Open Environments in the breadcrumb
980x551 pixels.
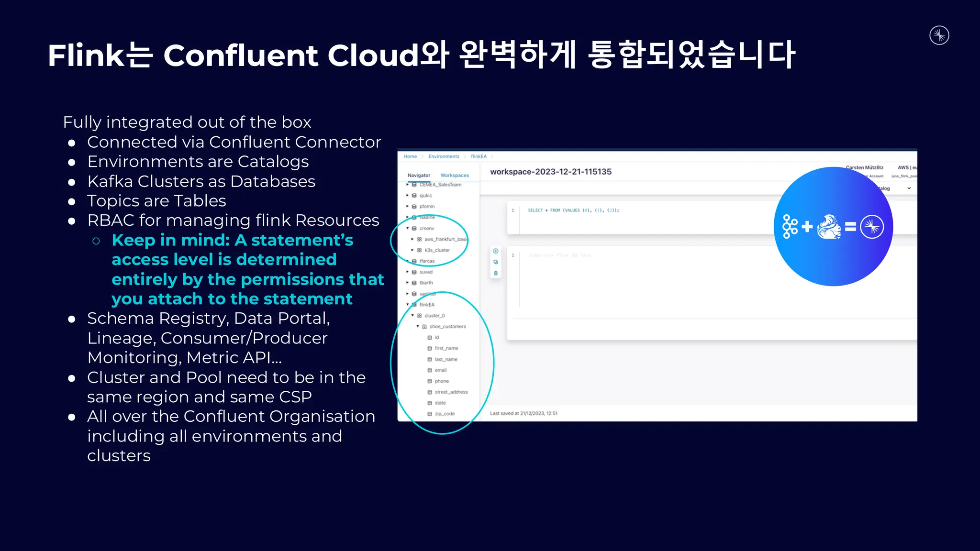(444, 156)
